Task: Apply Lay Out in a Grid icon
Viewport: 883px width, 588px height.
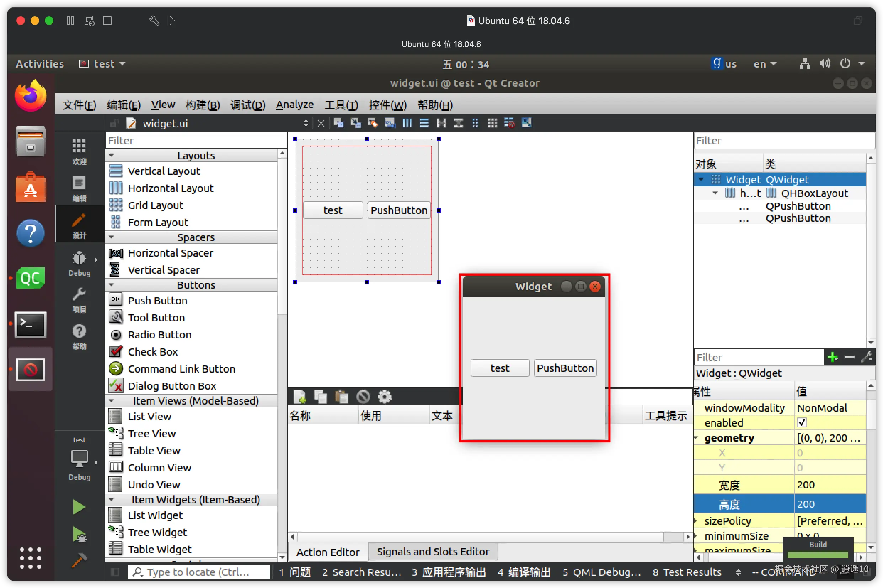Action: coord(492,123)
